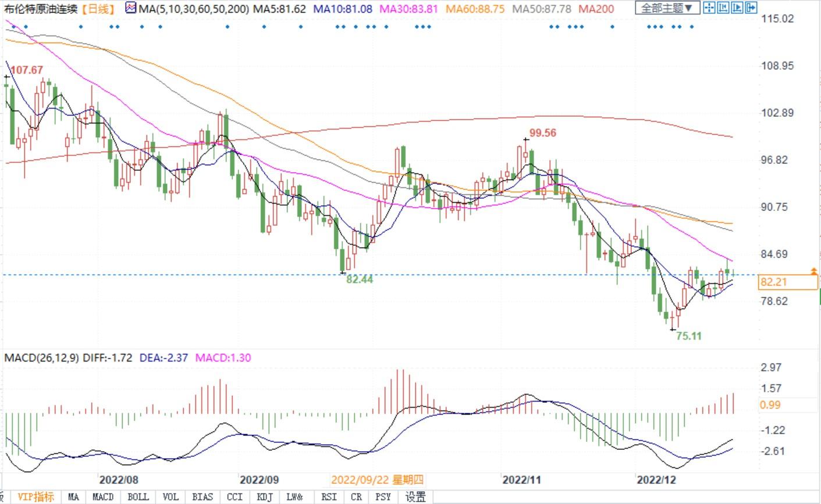
Task: Click the rightmost blue arrow toolbar icon
Action: point(751,8)
